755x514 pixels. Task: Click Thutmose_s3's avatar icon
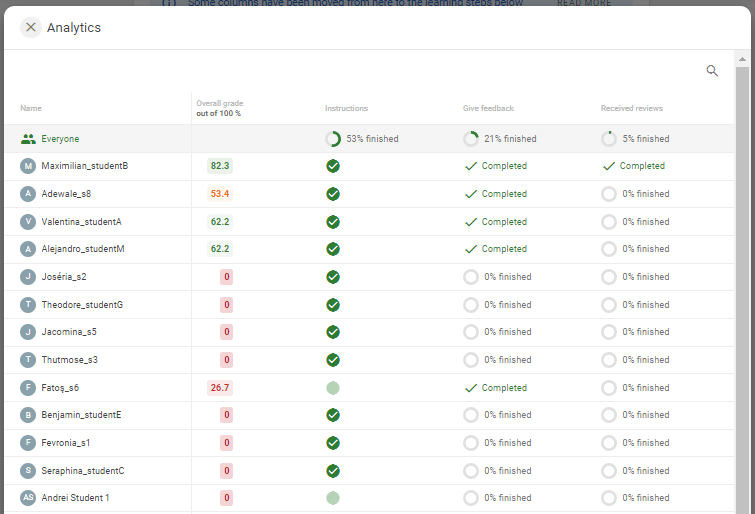point(28,360)
